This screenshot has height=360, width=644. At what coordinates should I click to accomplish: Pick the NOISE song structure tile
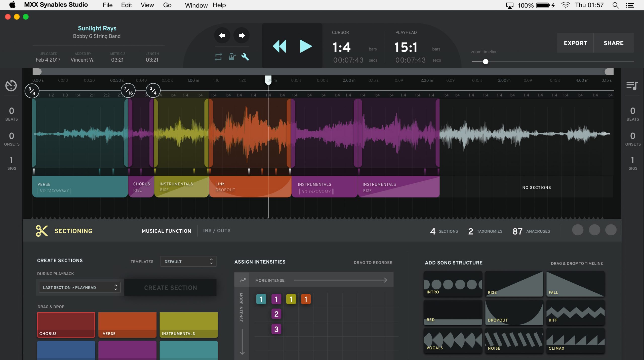pos(514,340)
